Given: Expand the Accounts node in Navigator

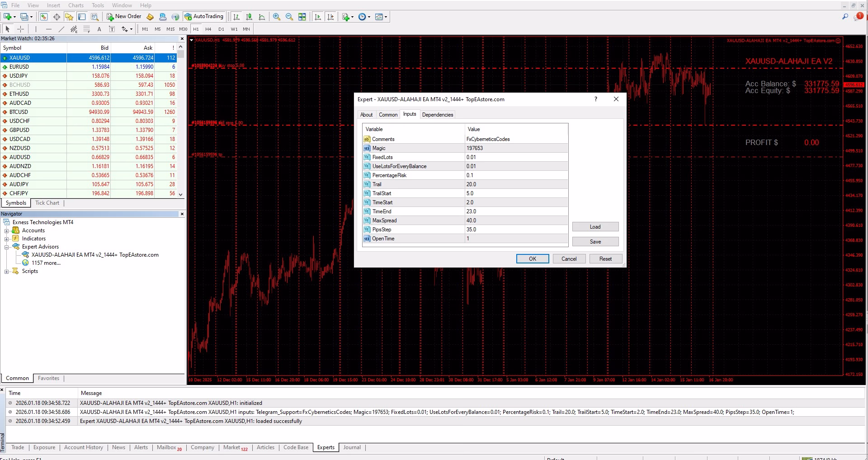Looking at the screenshot, I should point(7,230).
